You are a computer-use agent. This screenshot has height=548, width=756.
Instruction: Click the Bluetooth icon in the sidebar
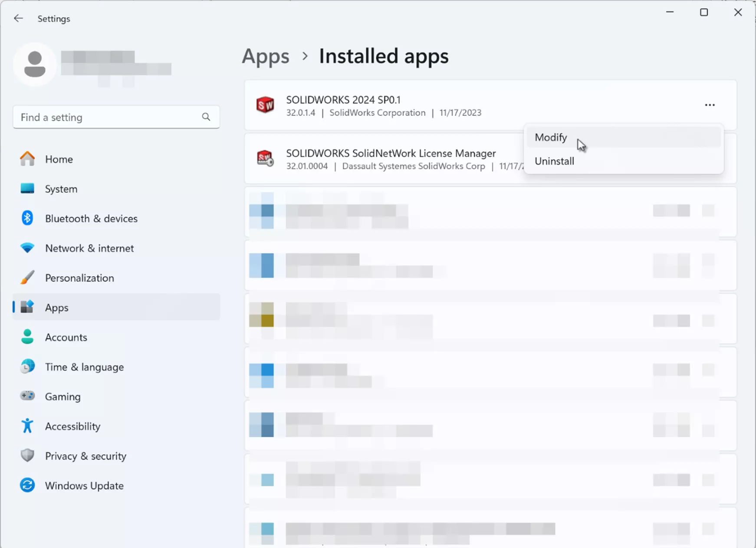tap(27, 218)
